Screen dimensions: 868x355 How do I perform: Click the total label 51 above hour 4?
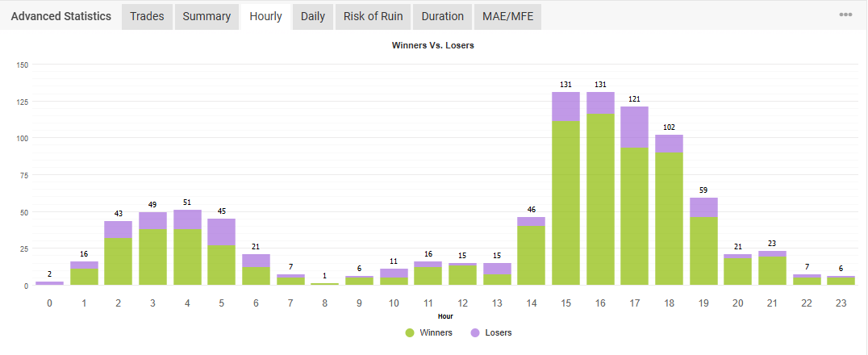point(187,203)
